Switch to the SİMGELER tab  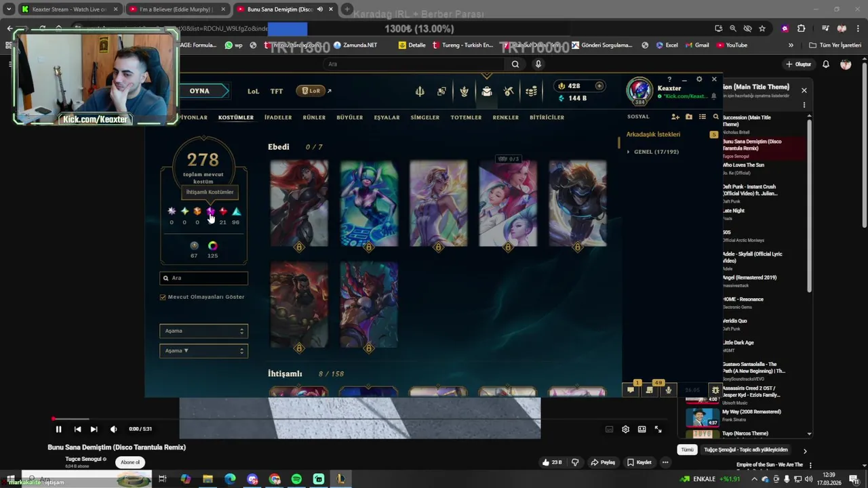425,117
